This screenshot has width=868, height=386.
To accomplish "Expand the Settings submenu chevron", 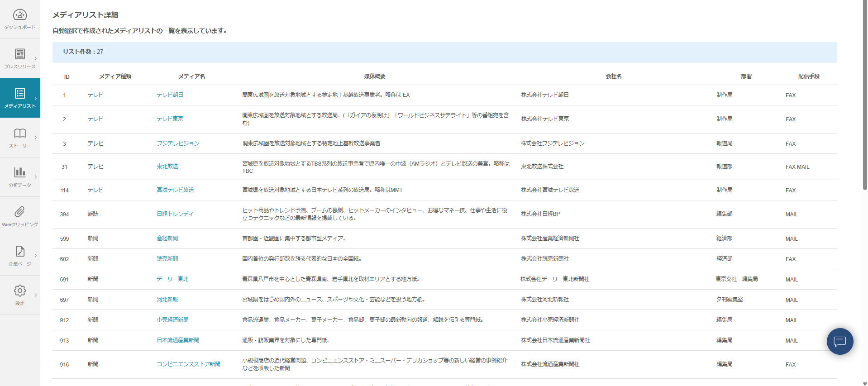I will click(36, 295).
